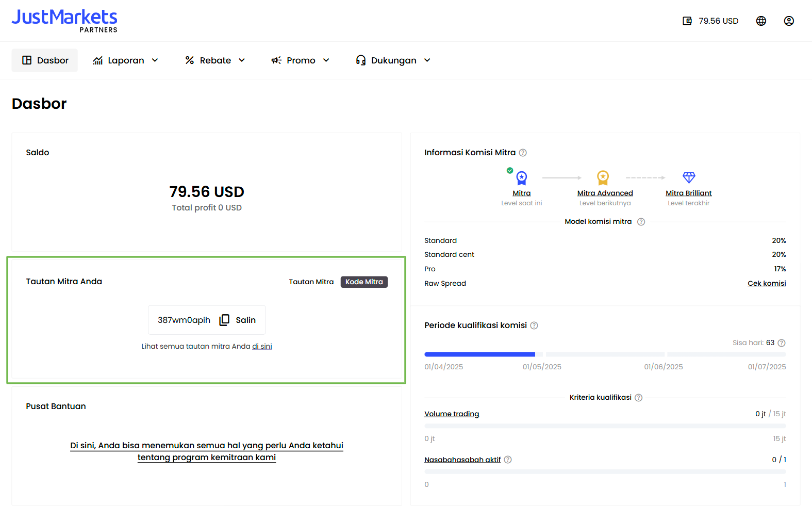Screen dimensions: 812x522
Task: Click the active clients progress bar
Action: coord(605,472)
